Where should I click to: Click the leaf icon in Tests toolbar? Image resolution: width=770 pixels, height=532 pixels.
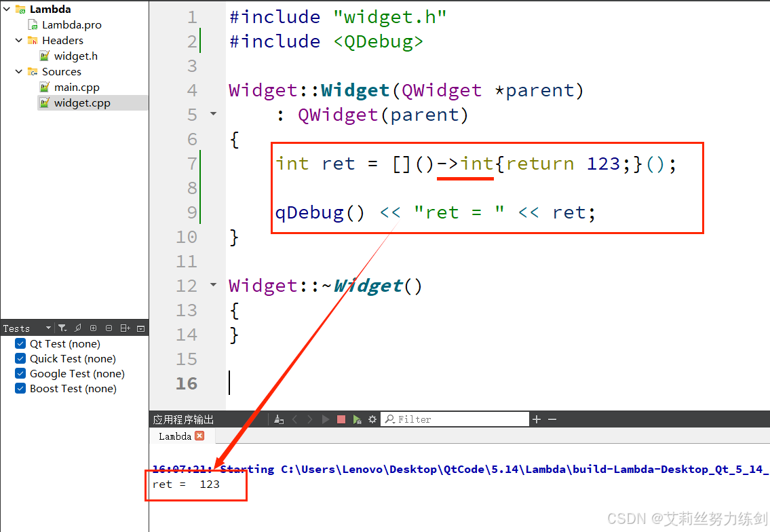77,328
